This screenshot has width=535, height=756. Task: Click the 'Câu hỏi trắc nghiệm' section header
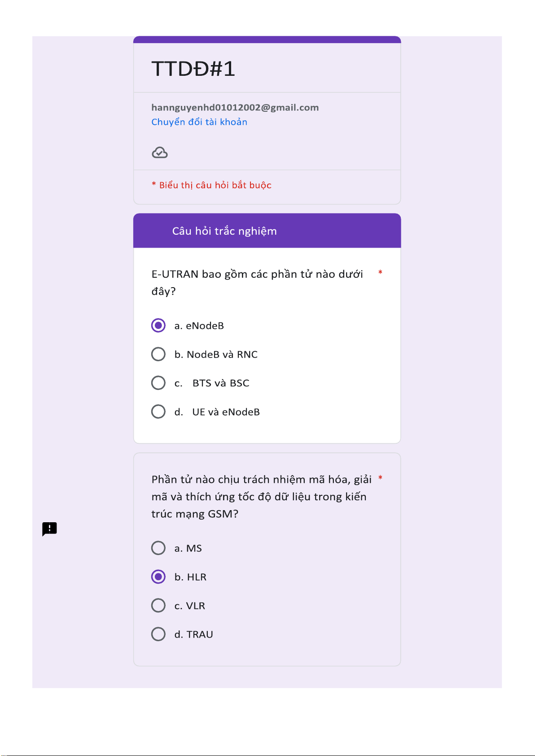(224, 231)
